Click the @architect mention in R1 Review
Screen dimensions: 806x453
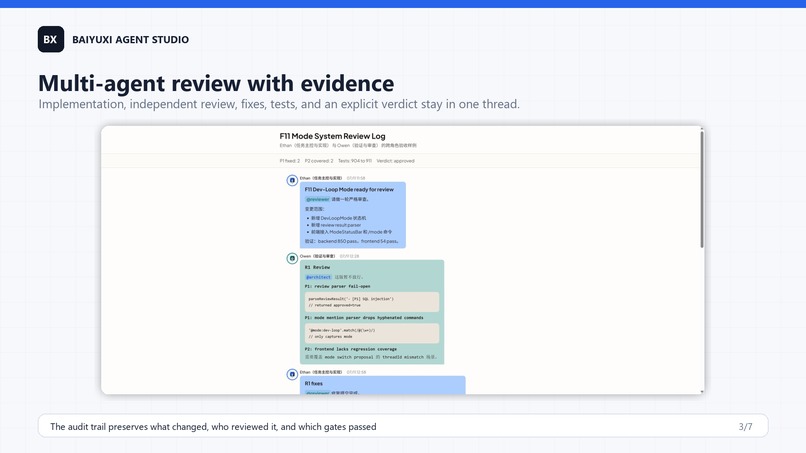coord(319,277)
